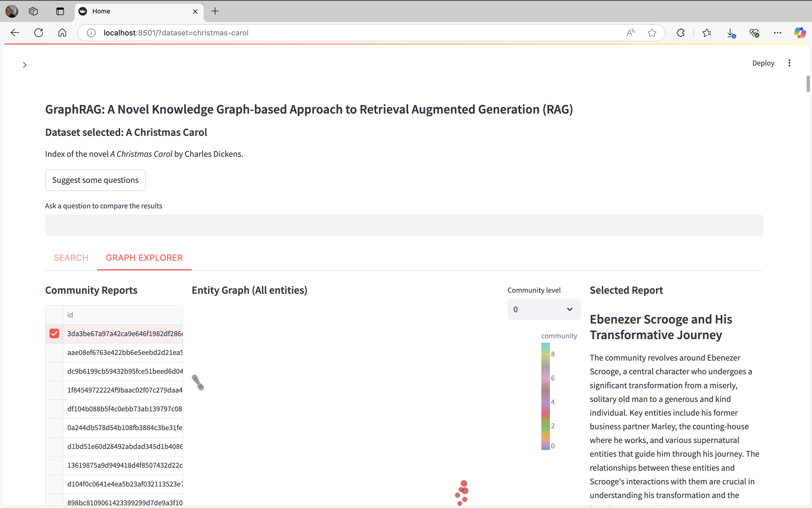Open the browser extensions puzzle icon
The height and width of the screenshot is (508, 812).
pos(681,32)
